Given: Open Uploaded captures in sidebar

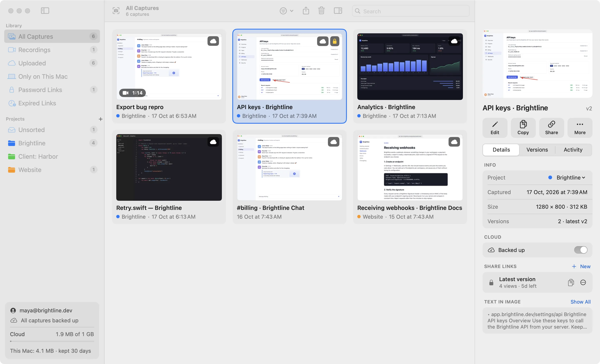Looking at the screenshot, I should 52,63.
